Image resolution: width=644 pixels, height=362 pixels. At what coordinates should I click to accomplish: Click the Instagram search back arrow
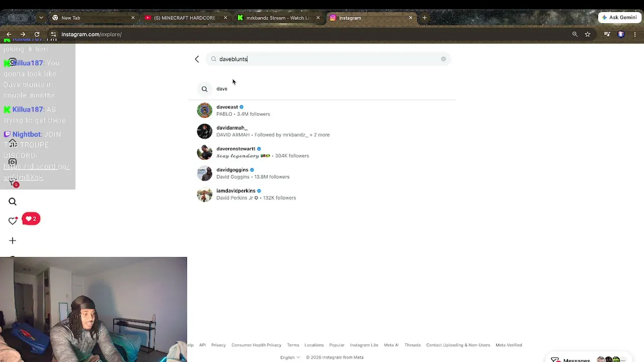[x=197, y=59]
